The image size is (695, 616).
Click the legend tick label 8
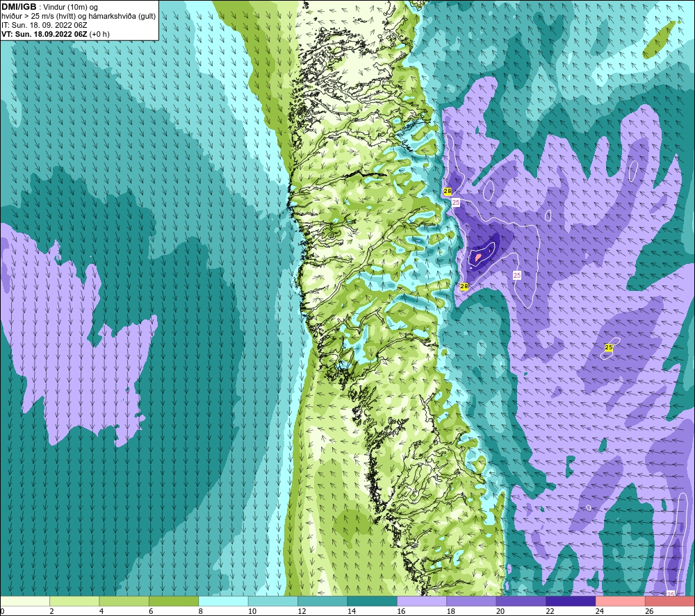click(201, 611)
